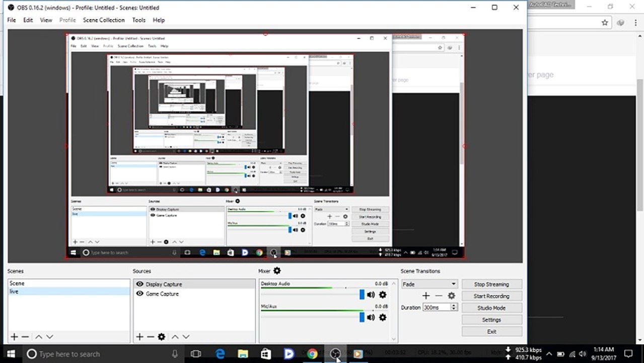Move the selected source down
This screenshot has width=644, height=363.
coord(186,337)
